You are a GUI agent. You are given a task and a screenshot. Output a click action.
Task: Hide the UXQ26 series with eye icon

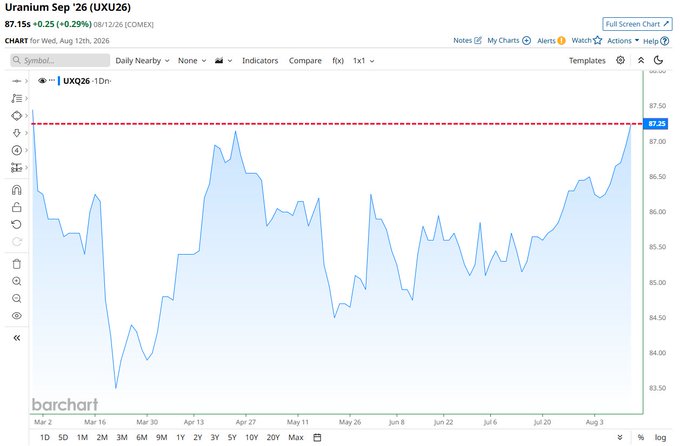(x=42, y=81)
